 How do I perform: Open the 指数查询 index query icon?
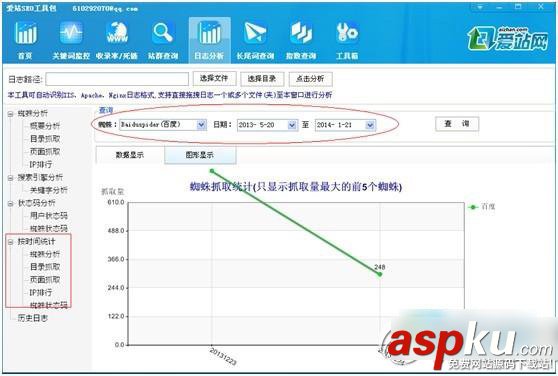(301, 40)
